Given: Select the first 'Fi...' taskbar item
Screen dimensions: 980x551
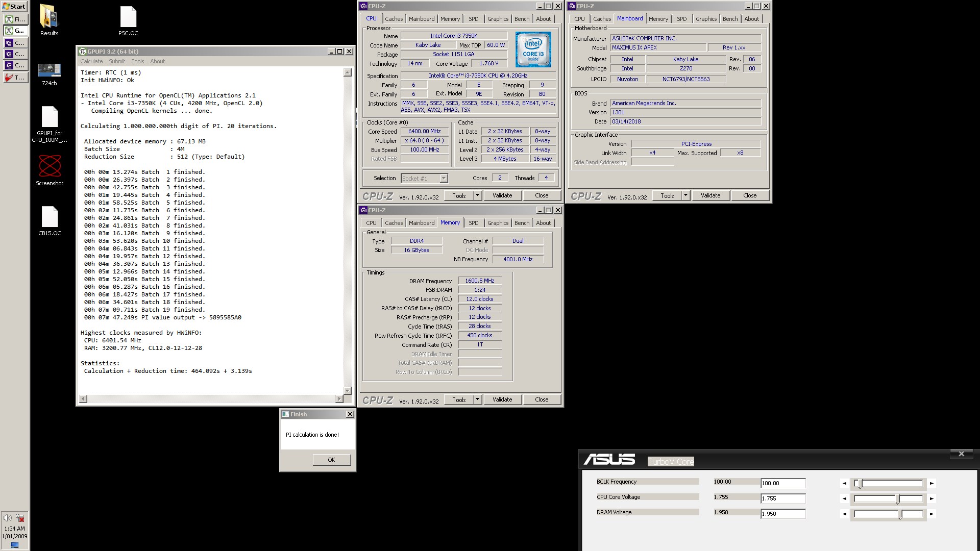Looking at the screenshot, I should click(x=15, y=19).
